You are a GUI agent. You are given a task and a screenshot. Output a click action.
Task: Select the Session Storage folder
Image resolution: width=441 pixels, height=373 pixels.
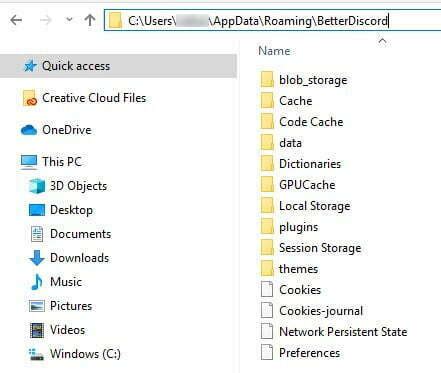tap(320, 248)
